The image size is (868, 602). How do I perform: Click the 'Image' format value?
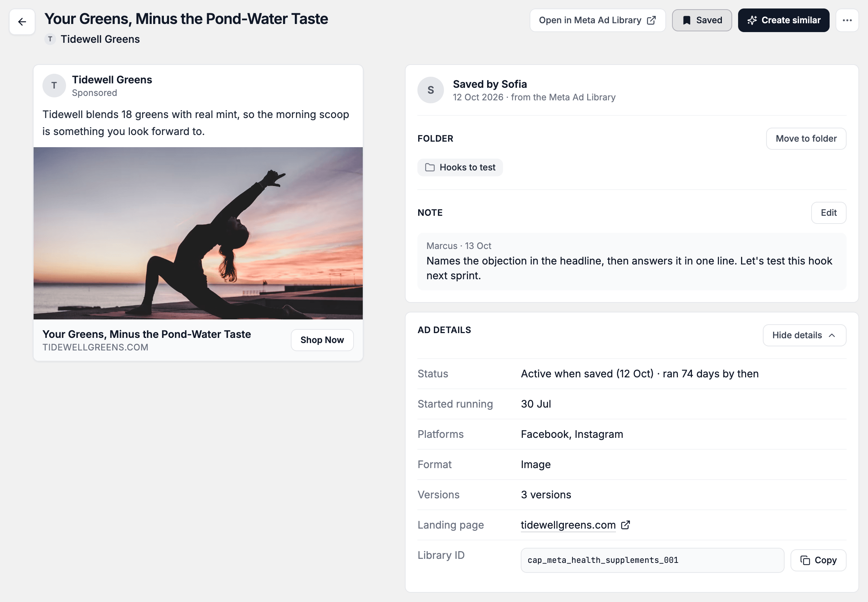(x=535, y=464)
